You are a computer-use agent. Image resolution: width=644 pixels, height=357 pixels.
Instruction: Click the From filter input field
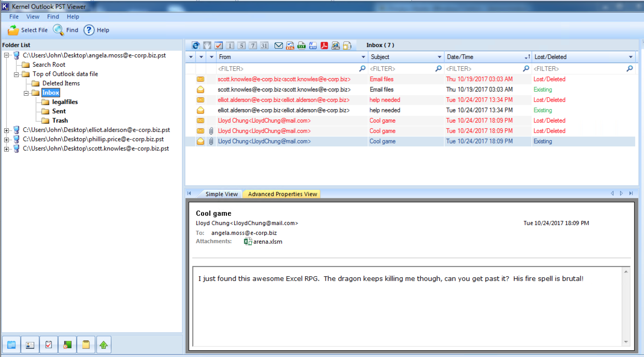click(x=292, y=69)
